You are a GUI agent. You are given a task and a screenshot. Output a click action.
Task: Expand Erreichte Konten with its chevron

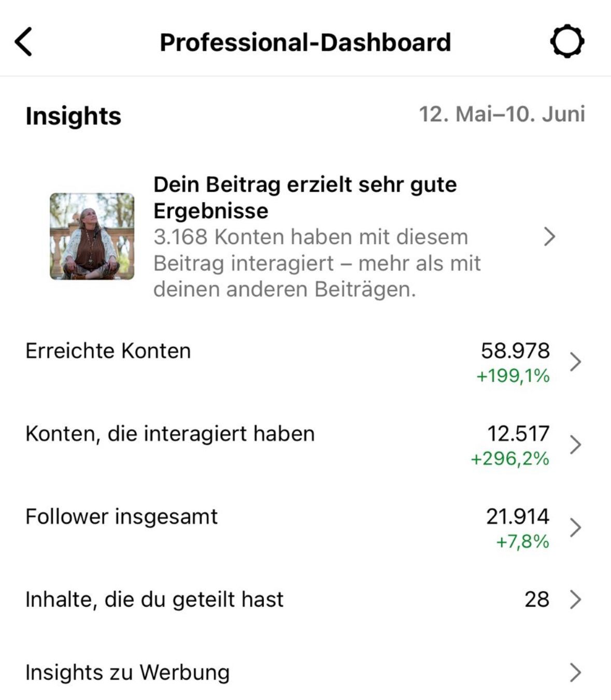coord(575,362)
